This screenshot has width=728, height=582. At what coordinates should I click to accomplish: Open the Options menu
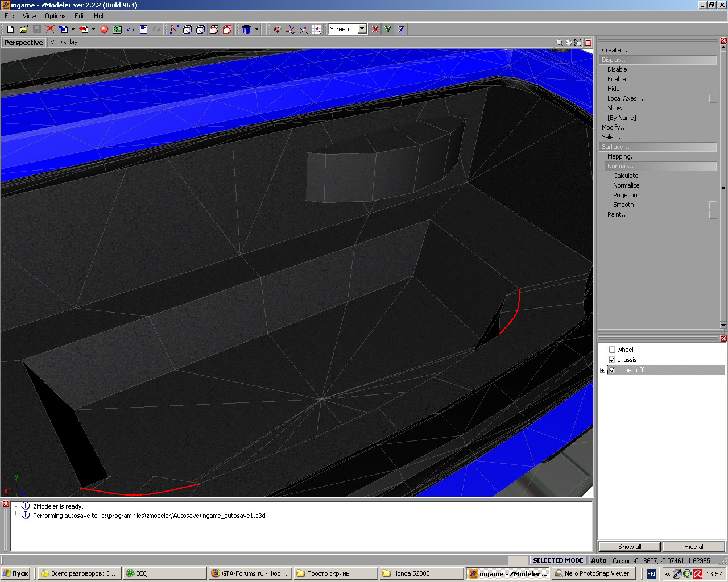[55, 16]
